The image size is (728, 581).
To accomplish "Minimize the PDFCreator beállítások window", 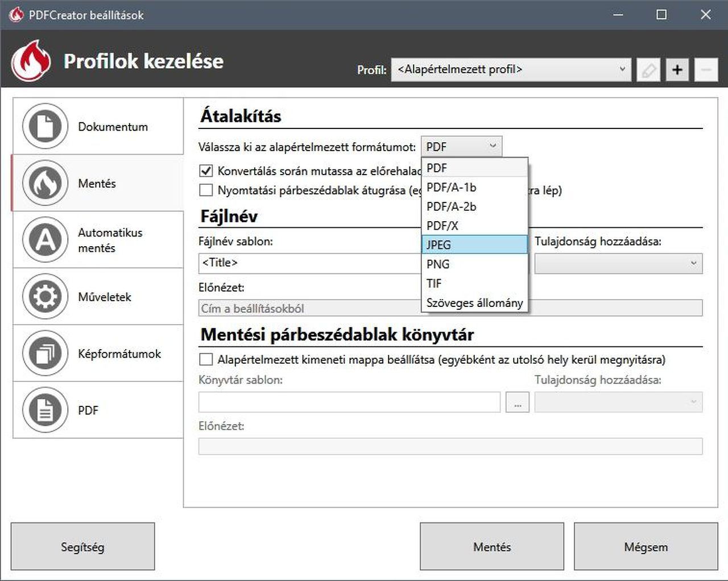I will [619, 15].
